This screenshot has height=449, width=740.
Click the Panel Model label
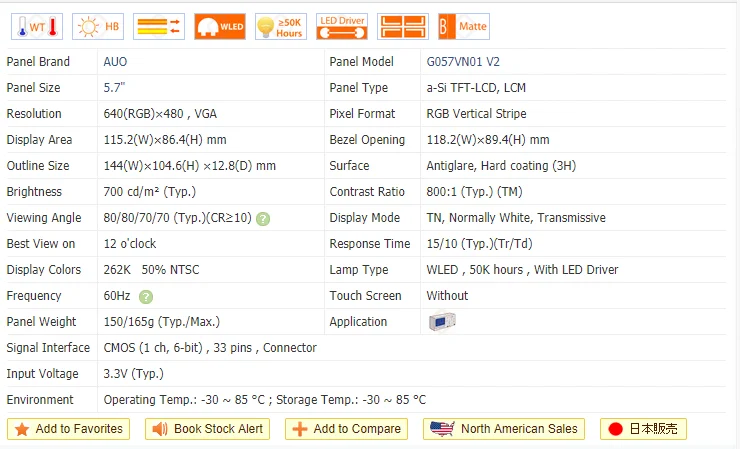click(x=362, y=62)
